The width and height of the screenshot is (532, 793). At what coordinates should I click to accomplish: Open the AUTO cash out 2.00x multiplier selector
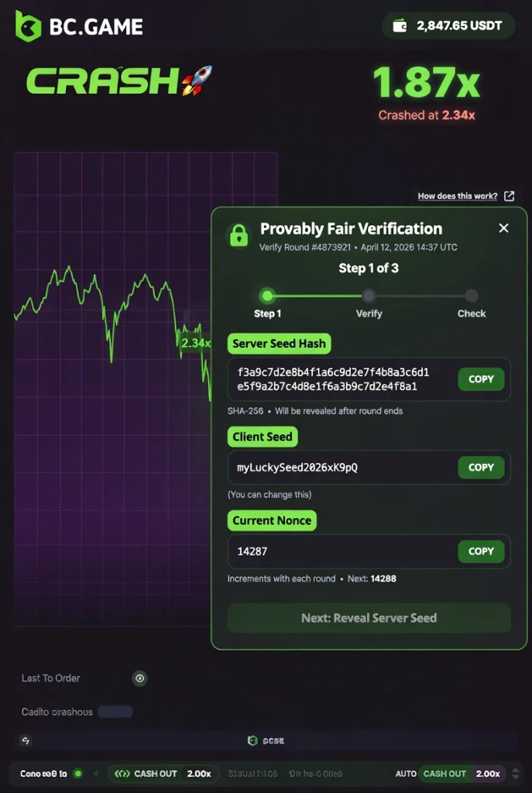click(488, 774)
